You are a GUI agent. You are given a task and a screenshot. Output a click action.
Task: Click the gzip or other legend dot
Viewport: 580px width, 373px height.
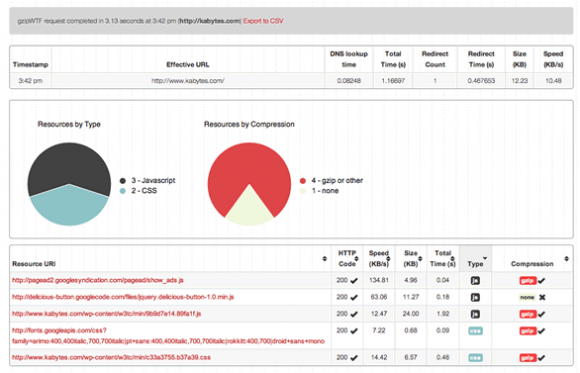point(303,181)
